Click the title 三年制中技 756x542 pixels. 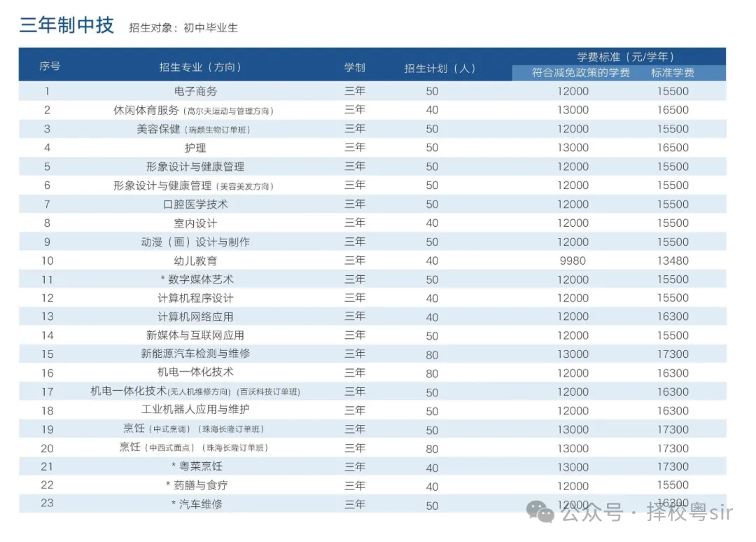(66, 25)
